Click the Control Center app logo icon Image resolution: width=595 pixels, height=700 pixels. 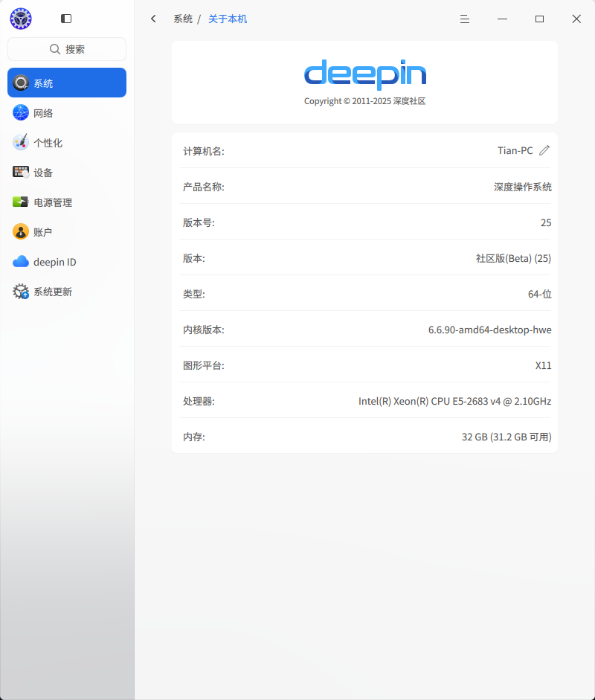(21, 19)
